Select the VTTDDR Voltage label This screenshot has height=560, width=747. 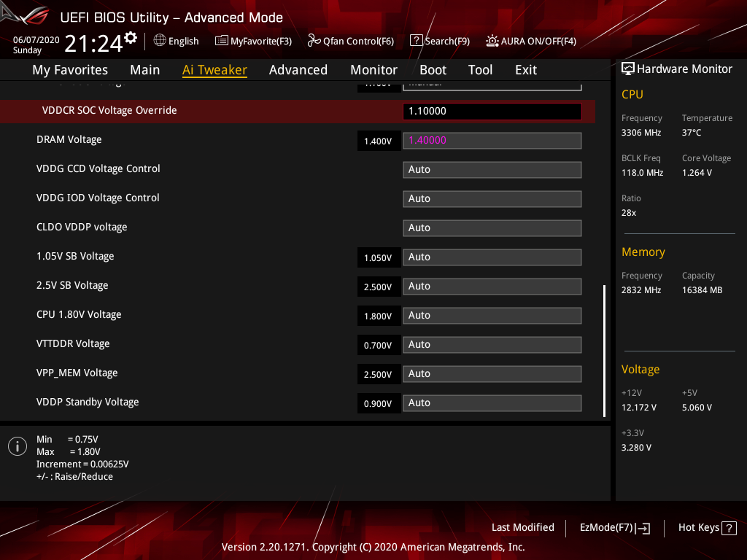coord(73,344)
